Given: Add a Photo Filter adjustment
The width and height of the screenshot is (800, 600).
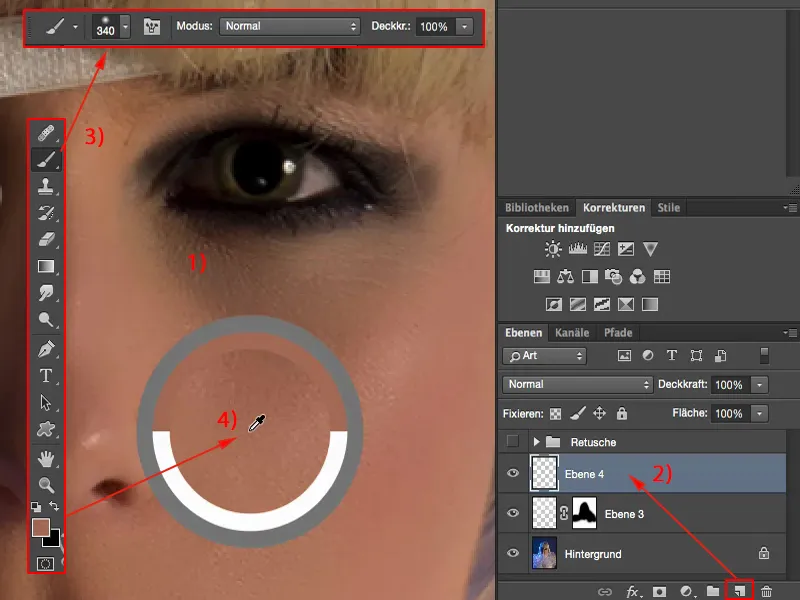Looking at the screenshot, I should [614, 277].
